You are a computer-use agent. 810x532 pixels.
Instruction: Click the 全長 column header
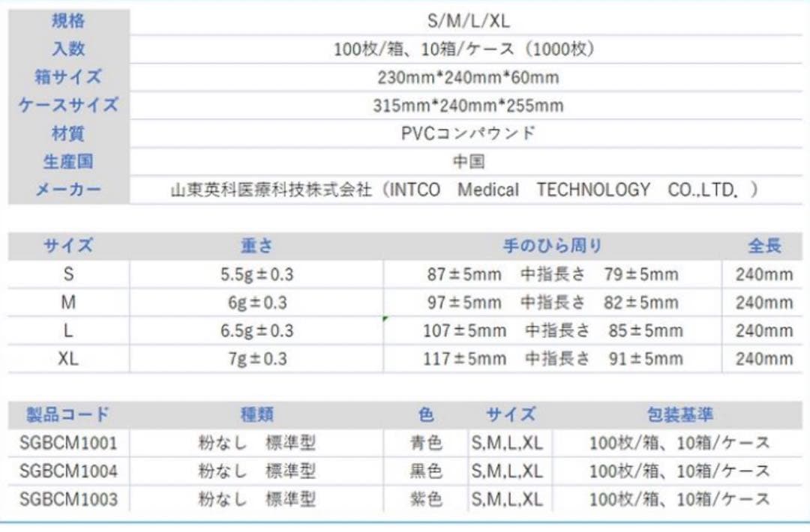(764, 246)
